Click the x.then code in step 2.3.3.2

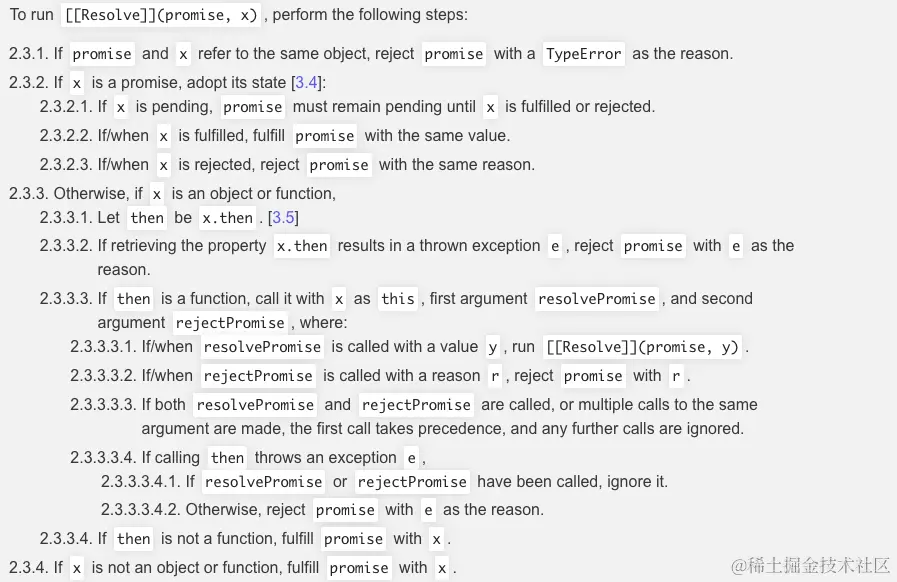click(302, 246)
